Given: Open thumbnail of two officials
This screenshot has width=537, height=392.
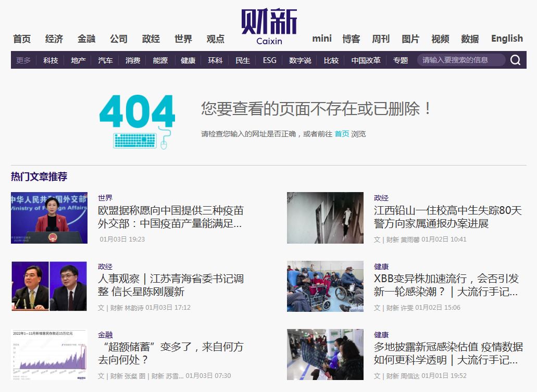Looking at the screenshot, I should (49, 286).
